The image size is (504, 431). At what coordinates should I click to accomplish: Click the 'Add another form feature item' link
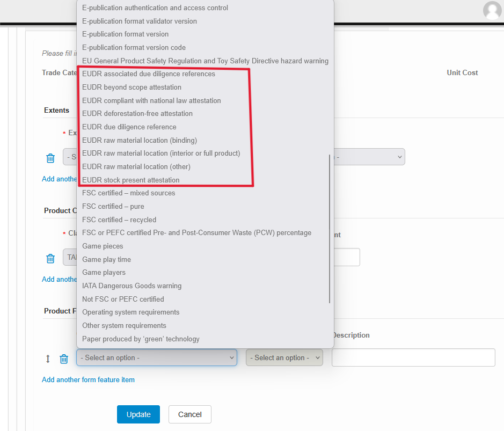click(88, 379)
